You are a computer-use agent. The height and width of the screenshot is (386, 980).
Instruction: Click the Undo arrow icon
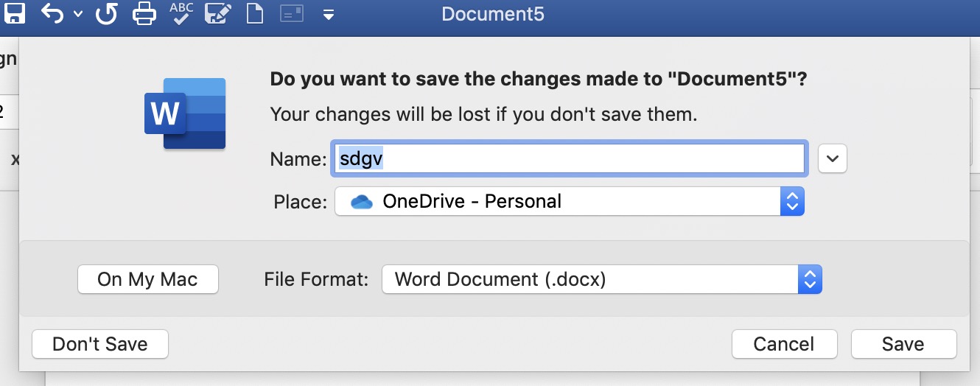[x=53, y=13]
